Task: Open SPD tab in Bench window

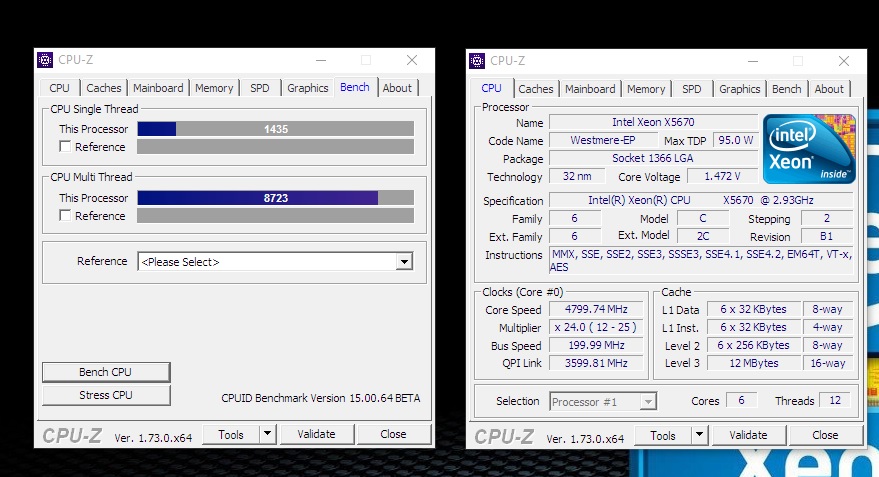Action: click(260, 88)
